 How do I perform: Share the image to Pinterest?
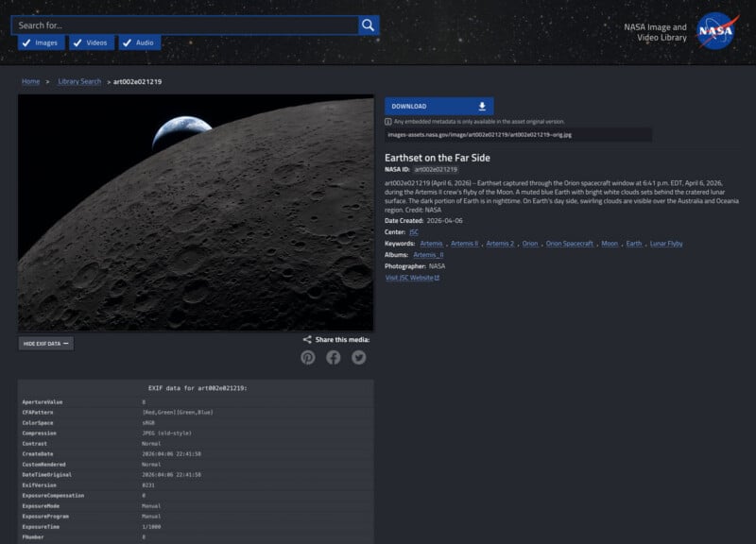tap(308, 357)
